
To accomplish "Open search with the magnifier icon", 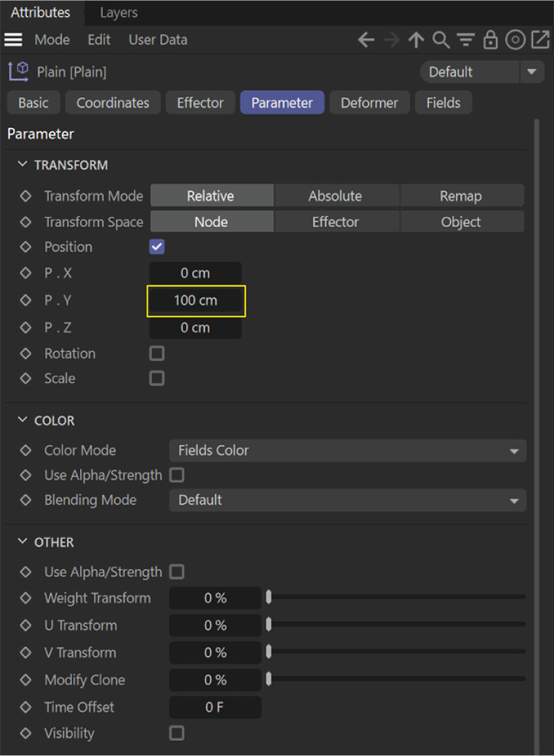I will point(441,40).
